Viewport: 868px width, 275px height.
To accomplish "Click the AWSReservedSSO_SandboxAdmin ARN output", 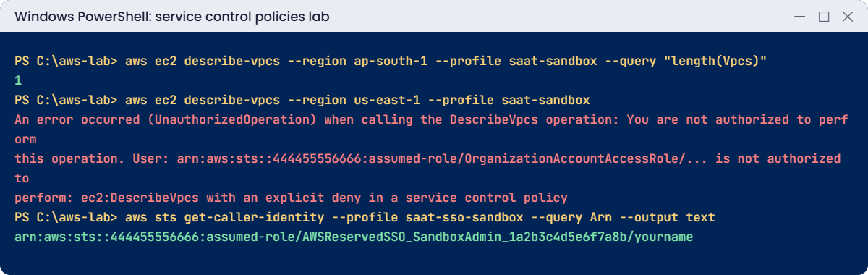I will coord(354,237).
